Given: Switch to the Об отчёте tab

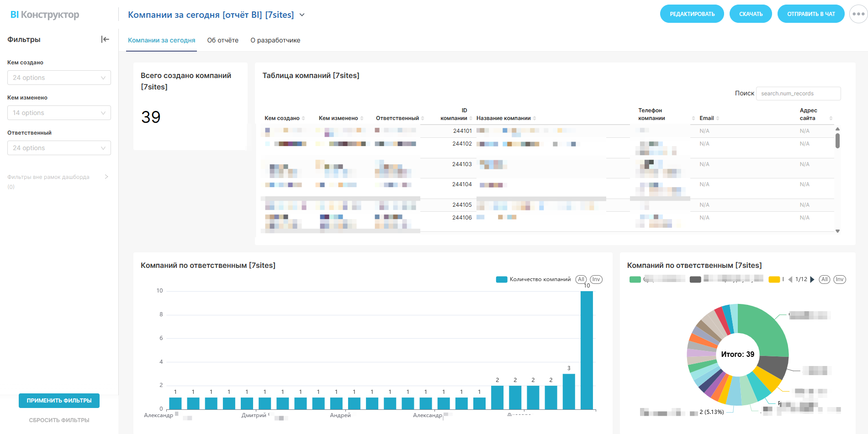Looking at the screenshot, I should 222,40.
